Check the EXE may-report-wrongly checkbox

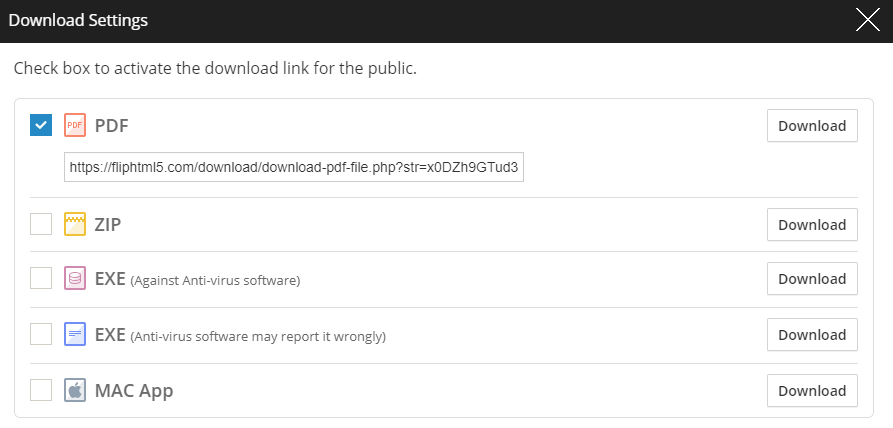pos(41,334)
